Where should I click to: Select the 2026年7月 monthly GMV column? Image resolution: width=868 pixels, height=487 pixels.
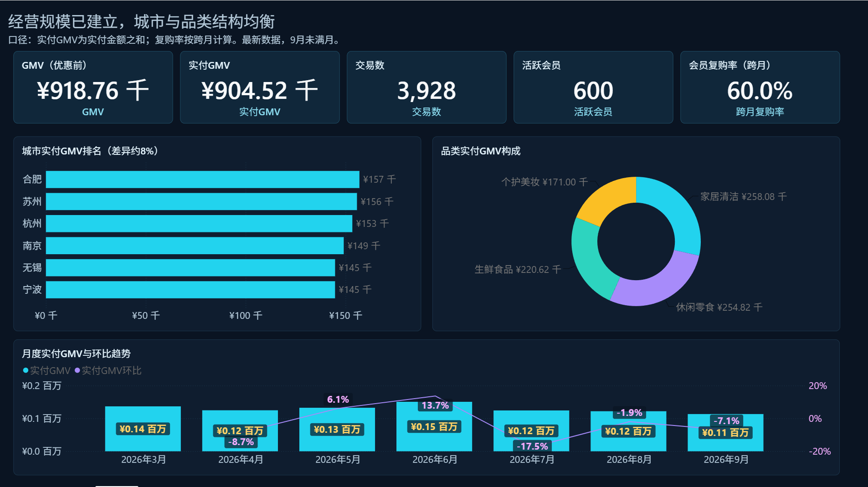coord(531,431)
